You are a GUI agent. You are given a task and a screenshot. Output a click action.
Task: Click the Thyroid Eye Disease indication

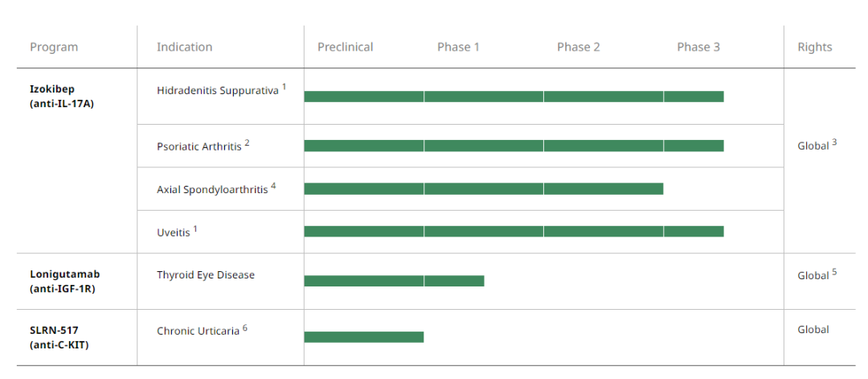206,275
